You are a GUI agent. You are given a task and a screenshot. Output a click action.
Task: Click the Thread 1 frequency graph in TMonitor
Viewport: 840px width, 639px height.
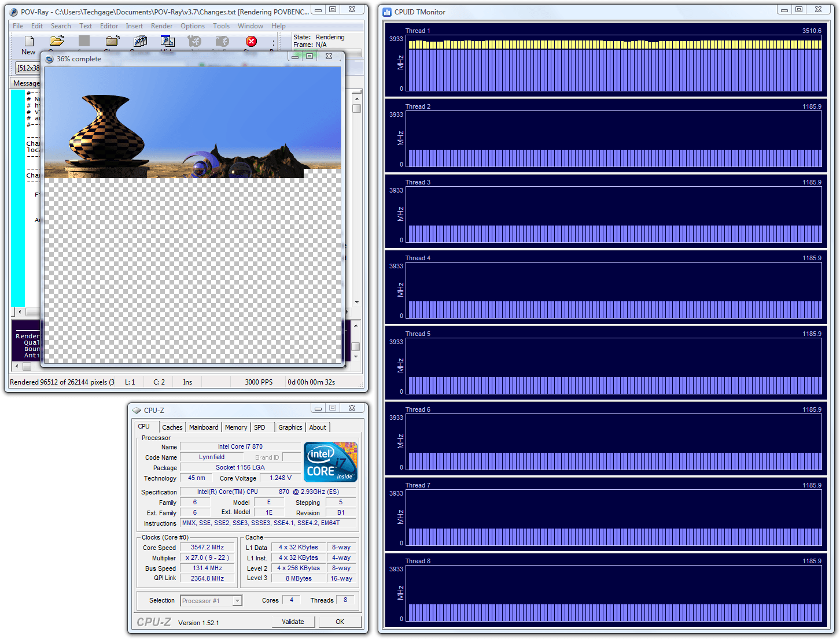point(613,62)
